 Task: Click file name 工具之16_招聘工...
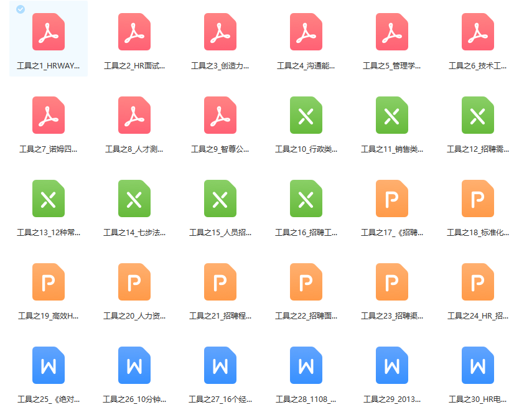[x=306, y=233]
